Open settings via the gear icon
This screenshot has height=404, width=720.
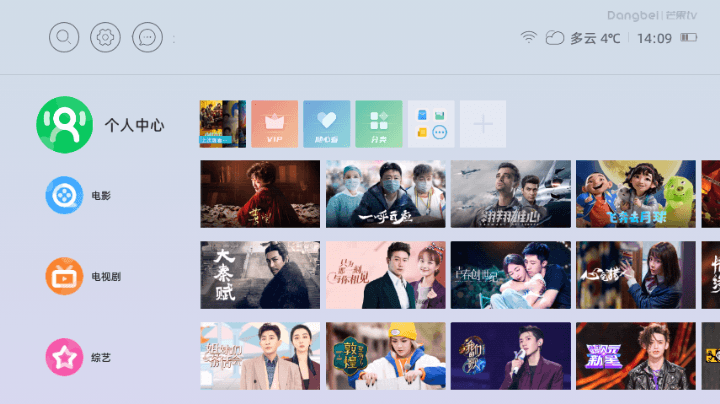(x=105, y=37)
